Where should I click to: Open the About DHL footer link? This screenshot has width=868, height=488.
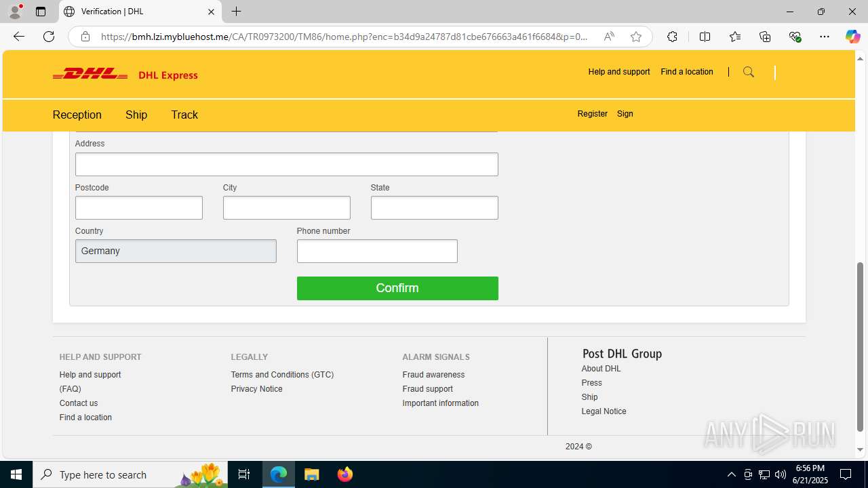(x=601, y=369)
